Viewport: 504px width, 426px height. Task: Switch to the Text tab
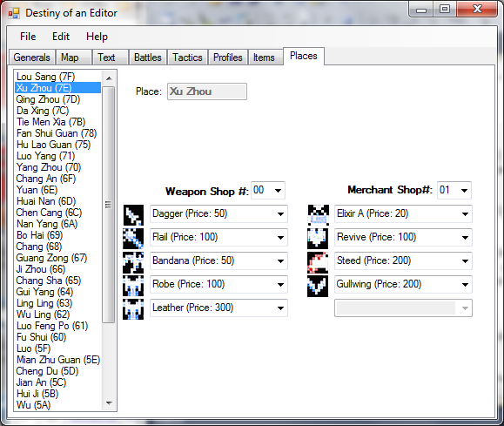(111, 57)
